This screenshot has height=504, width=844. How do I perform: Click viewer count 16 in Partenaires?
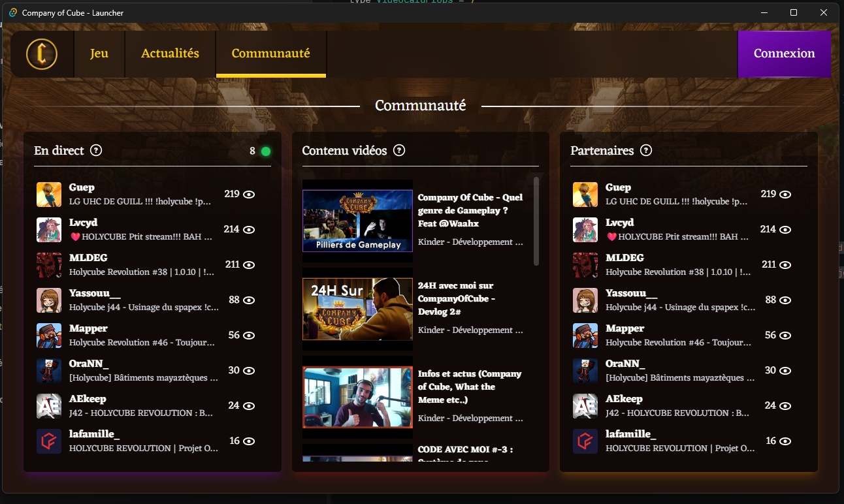click(x=771, y=441)
